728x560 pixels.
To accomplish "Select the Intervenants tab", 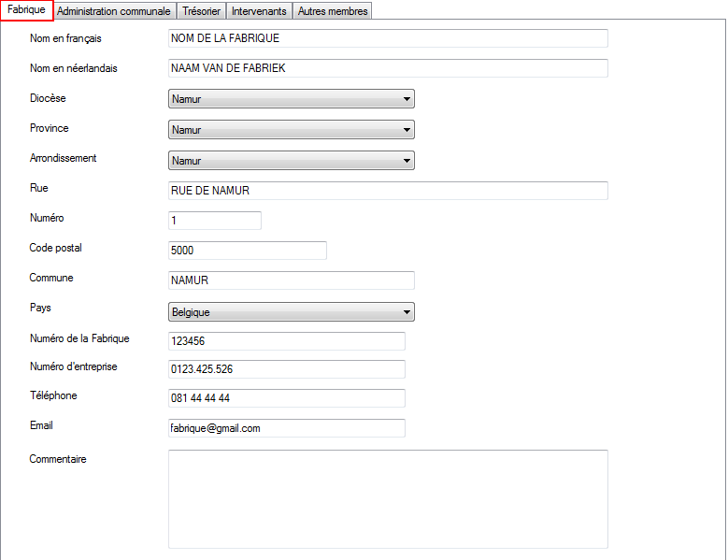I will [259, 11].
